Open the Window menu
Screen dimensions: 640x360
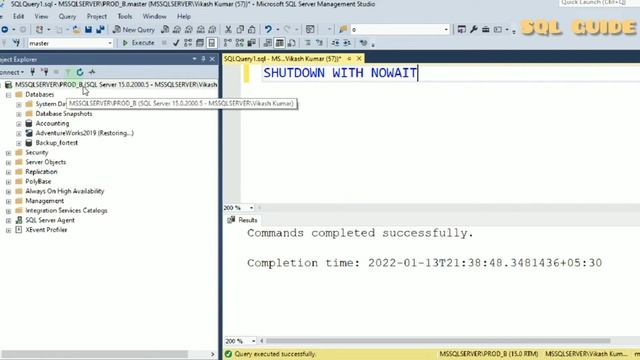tap(154, 16)
